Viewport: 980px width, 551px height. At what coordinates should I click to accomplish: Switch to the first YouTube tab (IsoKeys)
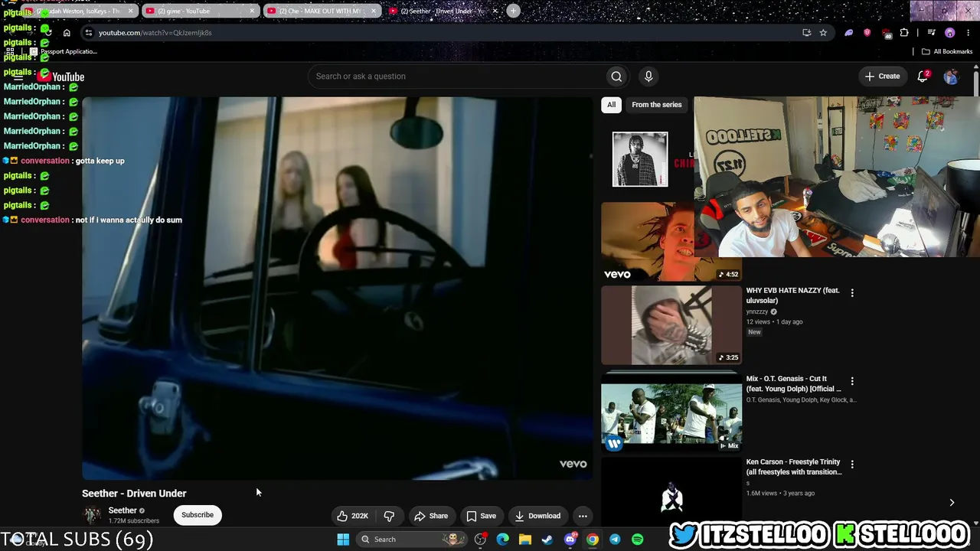(x=78, y=11)
